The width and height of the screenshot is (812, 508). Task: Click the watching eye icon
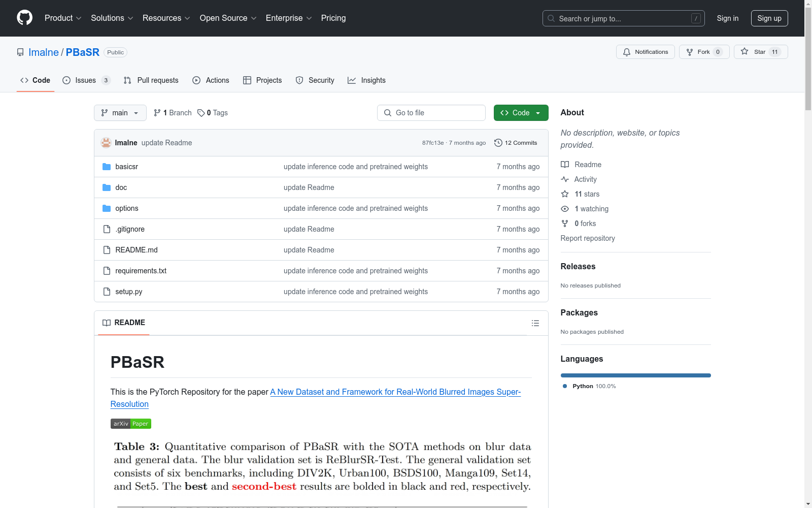pos(565,209)
